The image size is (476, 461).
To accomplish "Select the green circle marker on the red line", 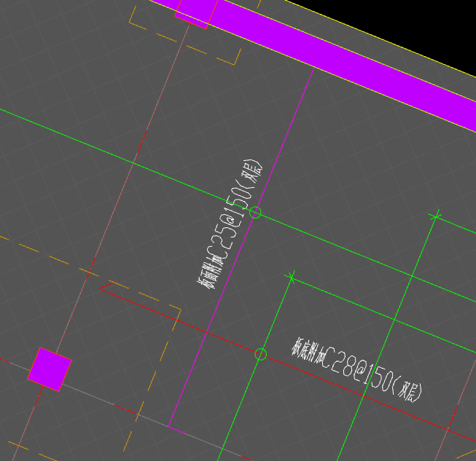I will pyautogui.click(x=260, y=354).
